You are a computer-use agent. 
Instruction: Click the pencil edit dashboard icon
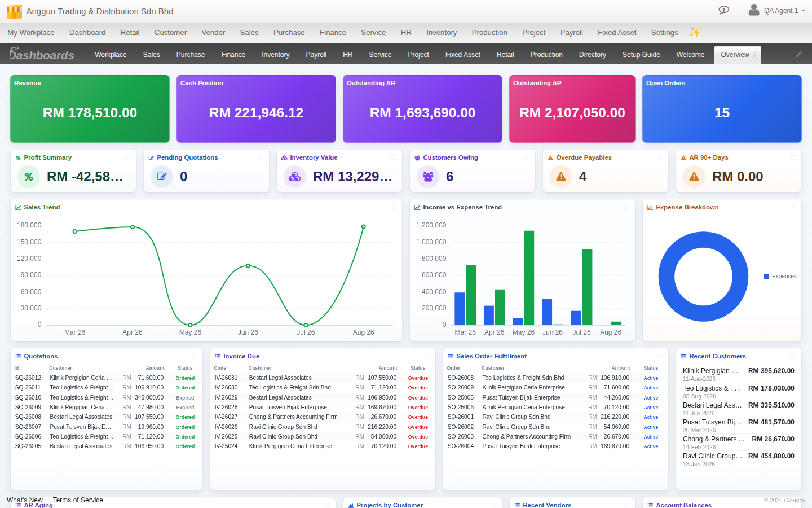pyautogui.click(x=799, y=54)
